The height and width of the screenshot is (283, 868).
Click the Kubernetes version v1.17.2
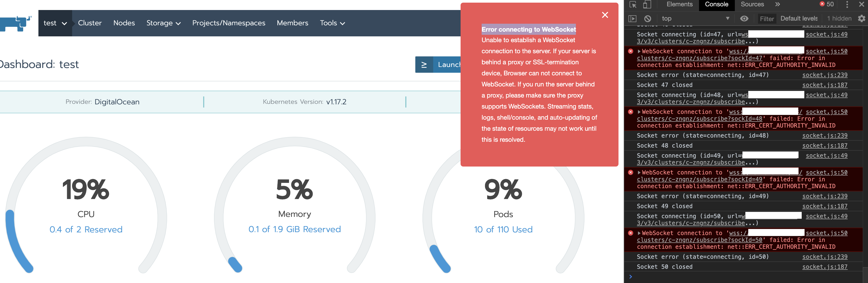pyautogui.click(x=336, y=102)
